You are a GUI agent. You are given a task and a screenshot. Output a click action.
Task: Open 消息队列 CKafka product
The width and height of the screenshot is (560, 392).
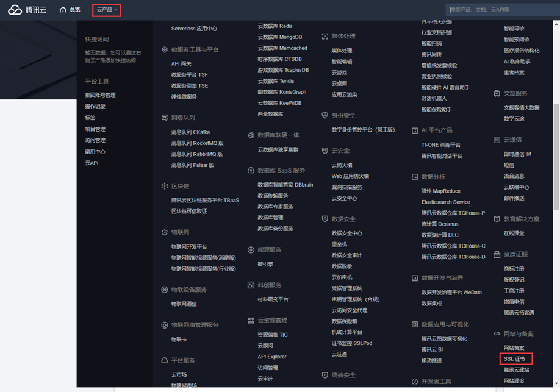(x=190, y=132)
